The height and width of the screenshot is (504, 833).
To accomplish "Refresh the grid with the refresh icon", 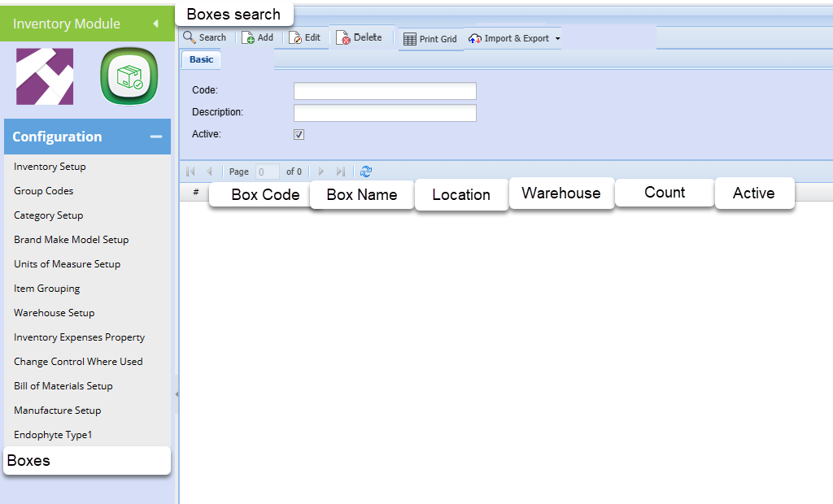I will coord(366,172).
